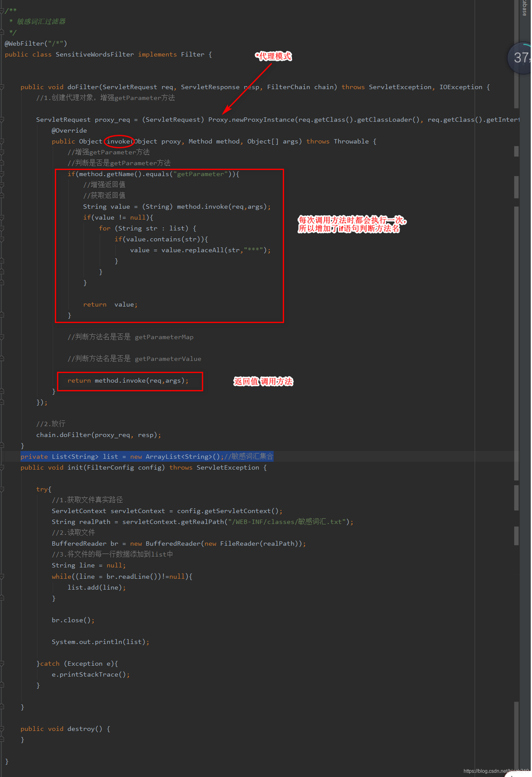The height and width of the screenshot is (777, 532).
Task: Click the SensitiveWordsFilter class name
Action: click(95, 54)
